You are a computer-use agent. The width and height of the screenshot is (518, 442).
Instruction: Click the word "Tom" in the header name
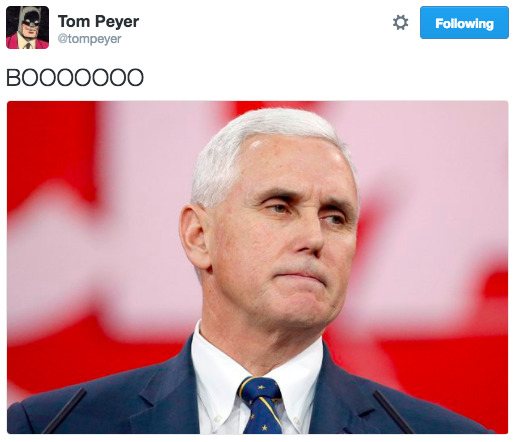click(74, 22)
